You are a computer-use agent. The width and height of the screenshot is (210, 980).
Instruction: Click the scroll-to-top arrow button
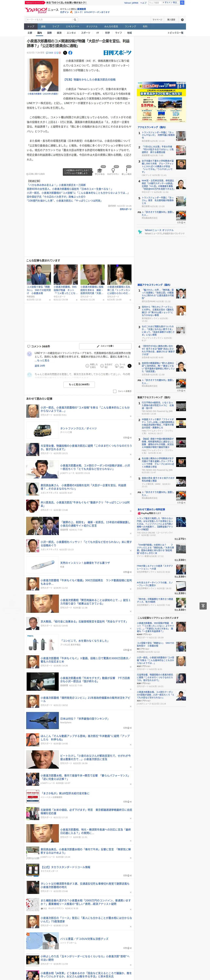(203, 606)
